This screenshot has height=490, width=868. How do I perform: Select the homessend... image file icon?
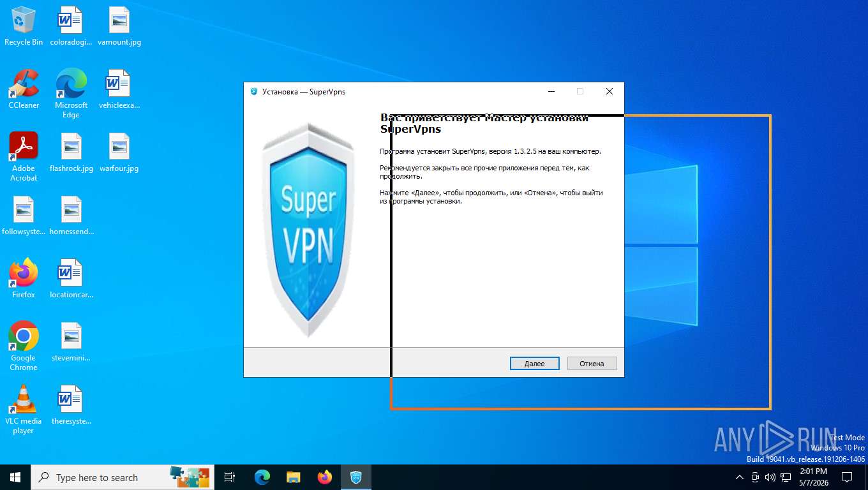click(x=71, y=216)
